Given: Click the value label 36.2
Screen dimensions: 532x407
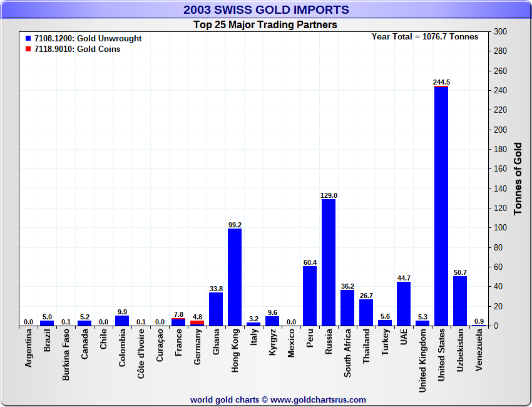Looking at the screenshot, I should coord(347,286).
